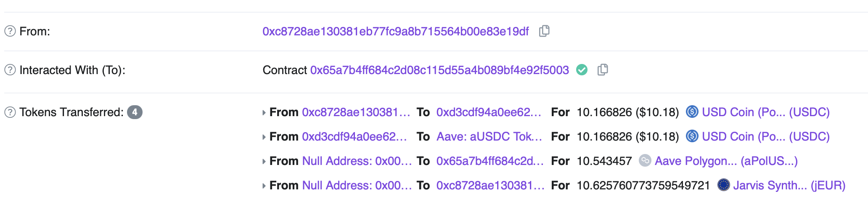Viewport: 868px width, 202px height.
Task: Expand the aPolUS transfer row arrow
Action: pos(264,161)
